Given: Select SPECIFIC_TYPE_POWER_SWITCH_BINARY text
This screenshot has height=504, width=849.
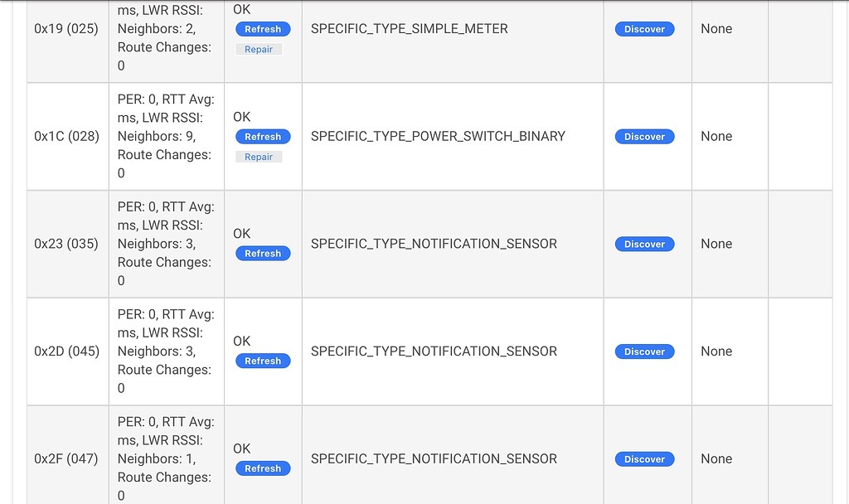Looking at the screenshot, I should [438, 137].
